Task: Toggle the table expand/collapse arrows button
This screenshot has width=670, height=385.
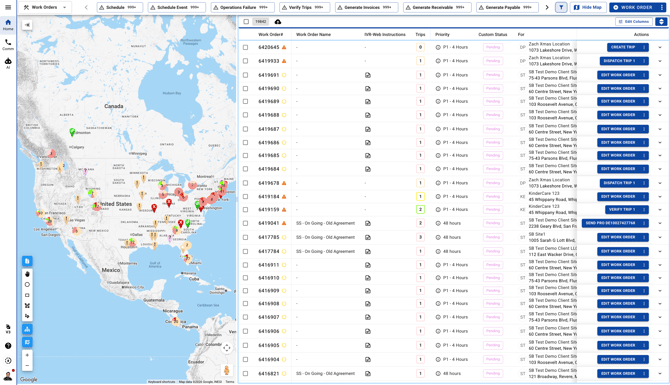Action: click(661, 22)
